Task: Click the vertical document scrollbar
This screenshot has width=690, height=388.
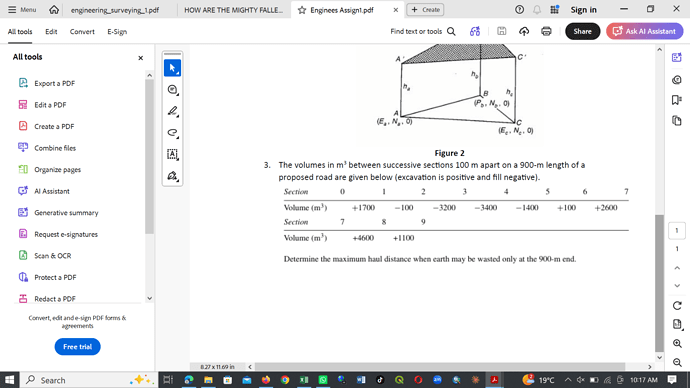Action: click(659, 283)
